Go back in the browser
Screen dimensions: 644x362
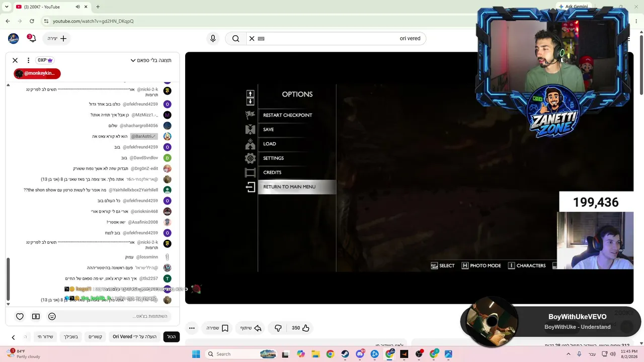click(x=8, y=21)
